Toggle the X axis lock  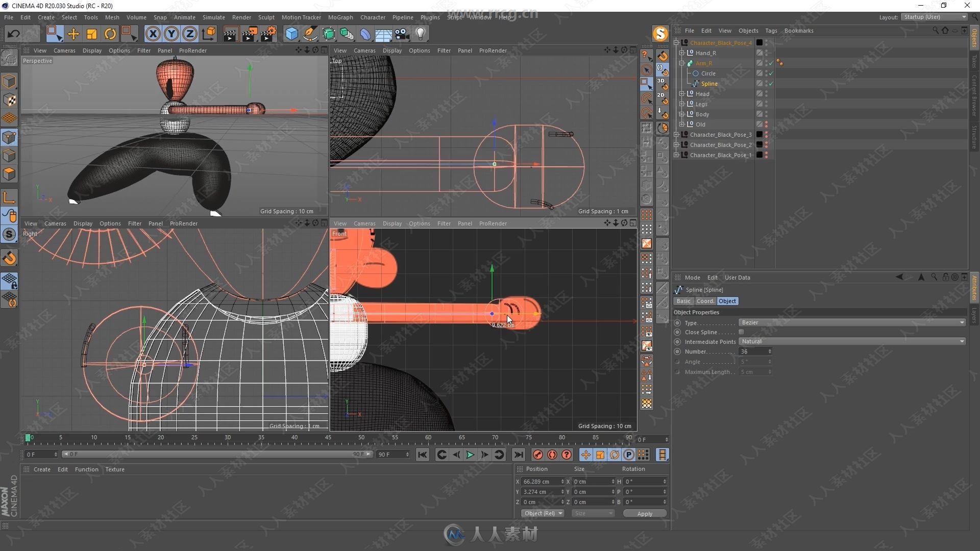click(x=153, y=34)
